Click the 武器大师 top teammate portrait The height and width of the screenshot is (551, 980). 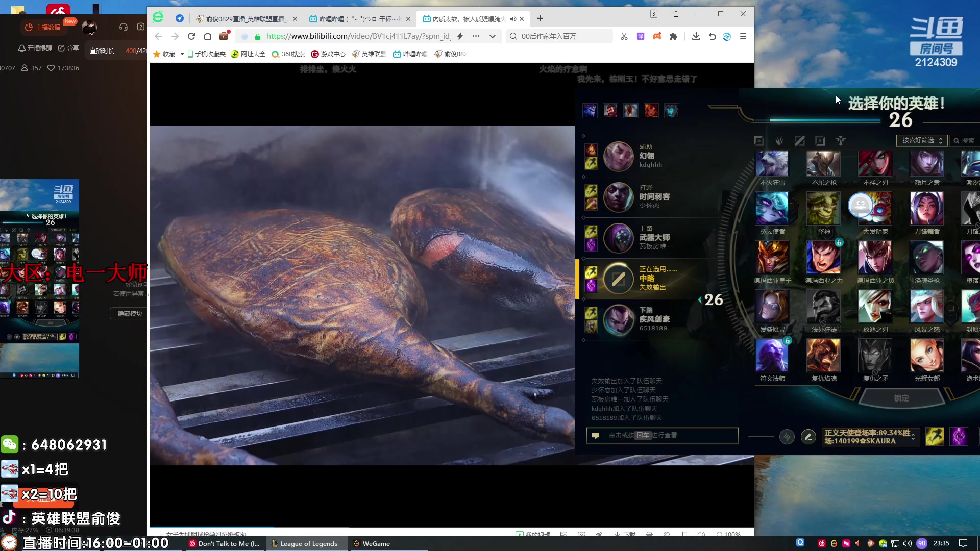click(x=619, y=238)
